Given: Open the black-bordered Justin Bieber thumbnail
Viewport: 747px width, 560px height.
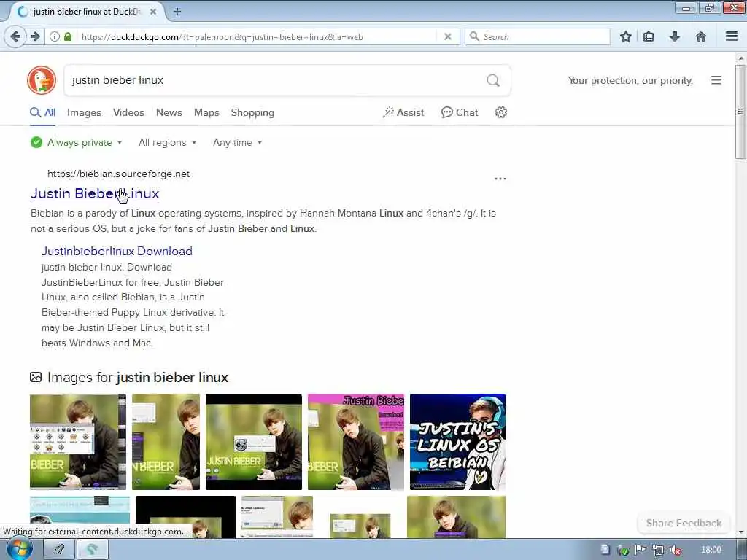Looking at the screenshot, I should (x=253, y=441).
